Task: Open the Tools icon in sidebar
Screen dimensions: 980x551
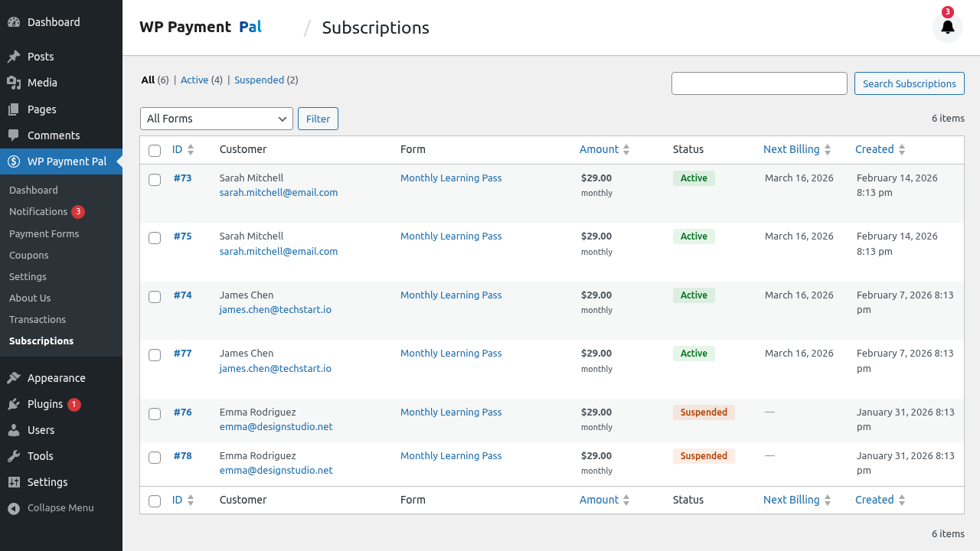Action: [x=14, y=455]
